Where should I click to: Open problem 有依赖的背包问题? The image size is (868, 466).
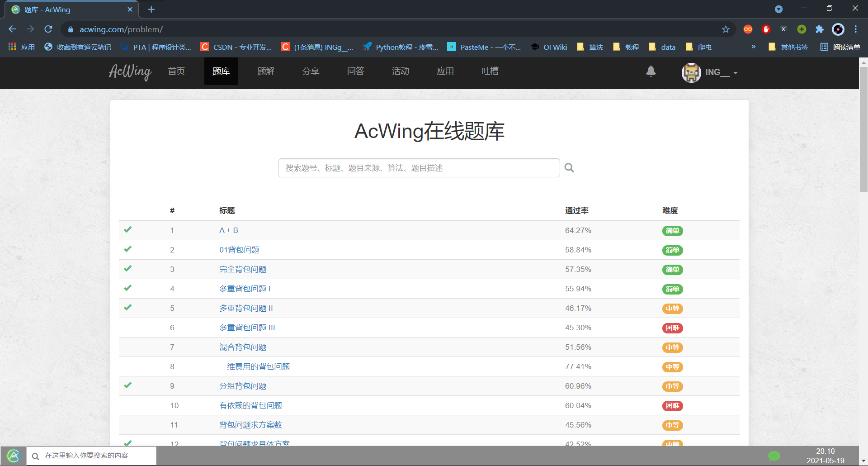pyautogui.click(x=250, y=405)
